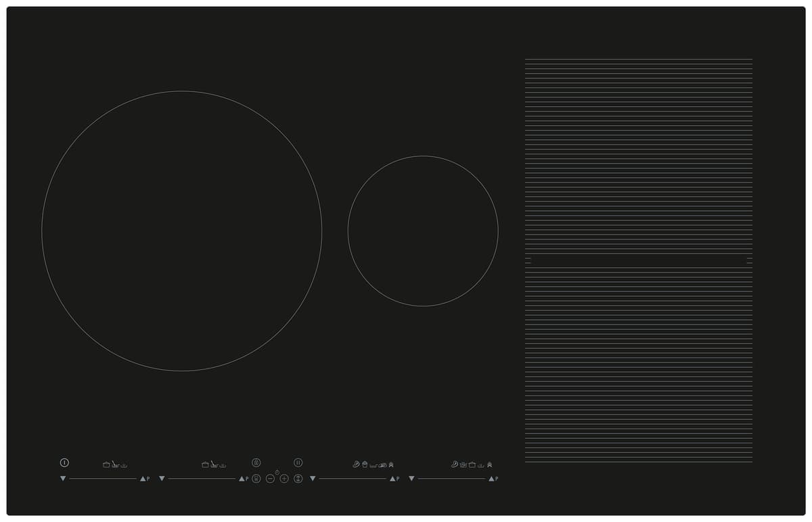The image size is (812, 522).
Task: Select the steak icon above the rightmost slider
Action: point(455,465)
